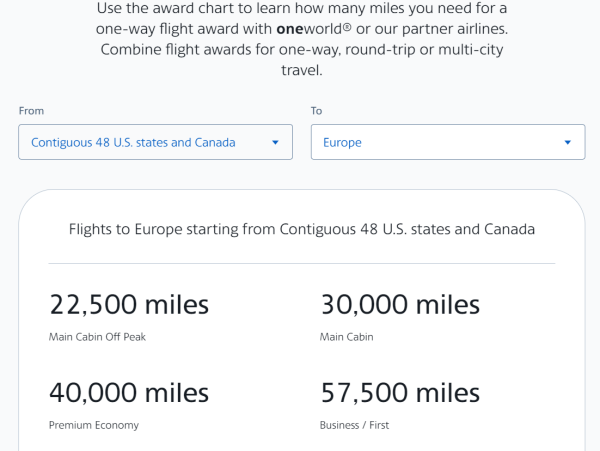Open the To region dropdown
Viewport: 600px width, 451px height.
pos(448,142)
